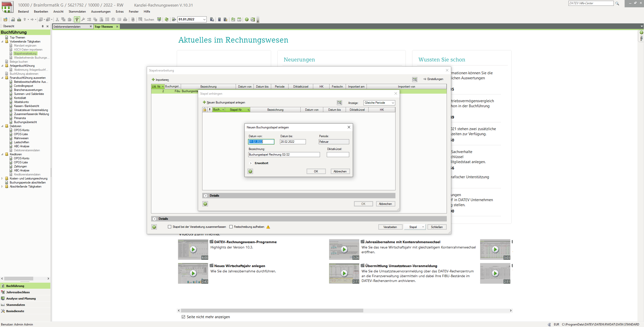Select Kontoblatt in the navigation tree
Screen dimensions: 644x327
pyautogui.click(x=20, y=98)
